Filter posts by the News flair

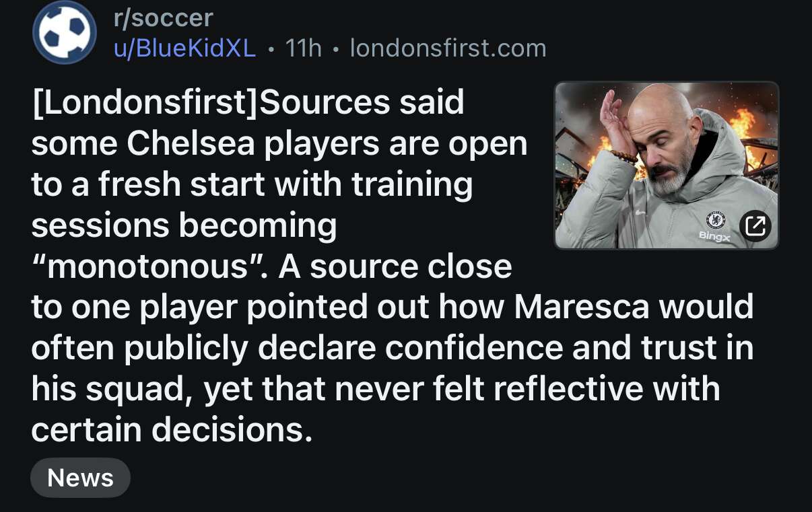coord(80,478)
